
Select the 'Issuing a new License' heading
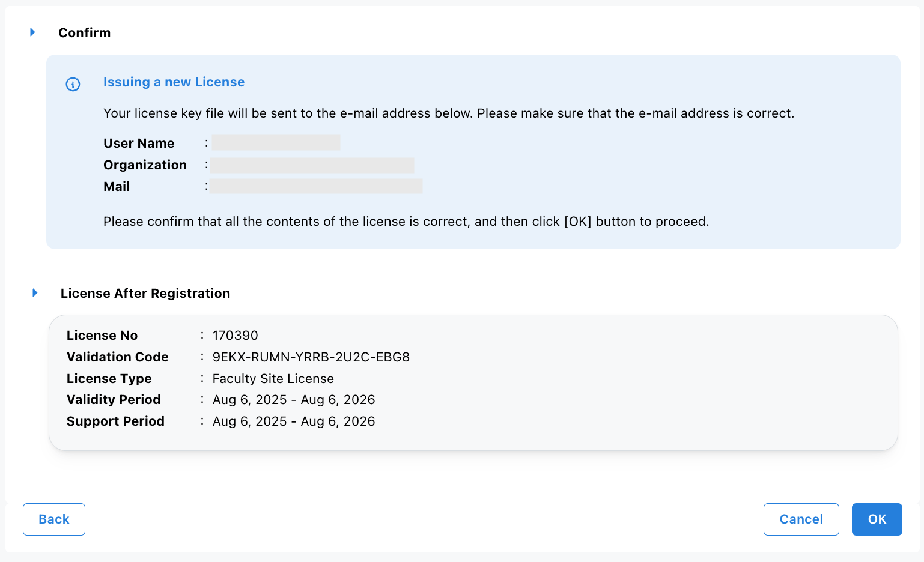point(174,82)
